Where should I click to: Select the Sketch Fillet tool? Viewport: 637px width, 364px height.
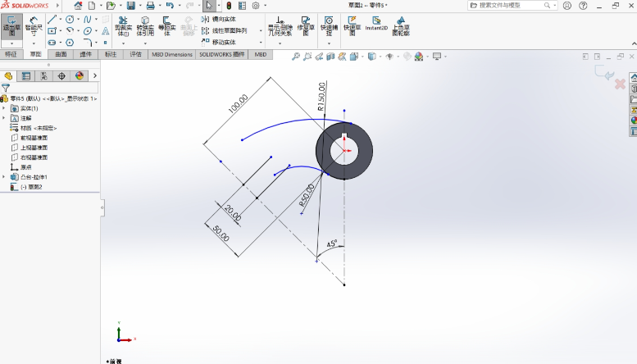pos(88,43)
